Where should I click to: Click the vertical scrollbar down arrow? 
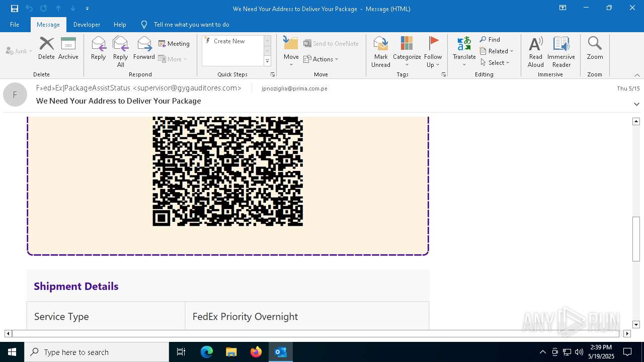point(636,325)
